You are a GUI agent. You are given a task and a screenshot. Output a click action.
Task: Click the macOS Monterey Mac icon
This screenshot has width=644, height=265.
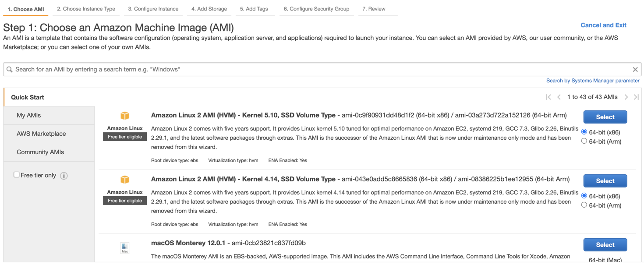125,247
